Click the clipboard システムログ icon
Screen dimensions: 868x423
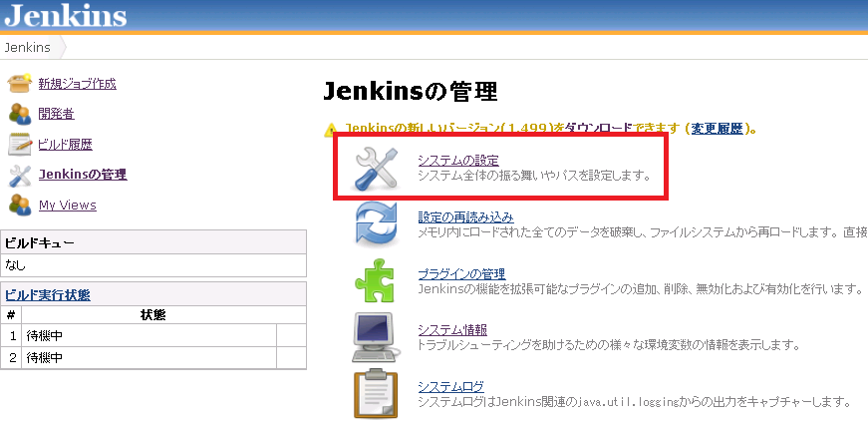(377, 394)
